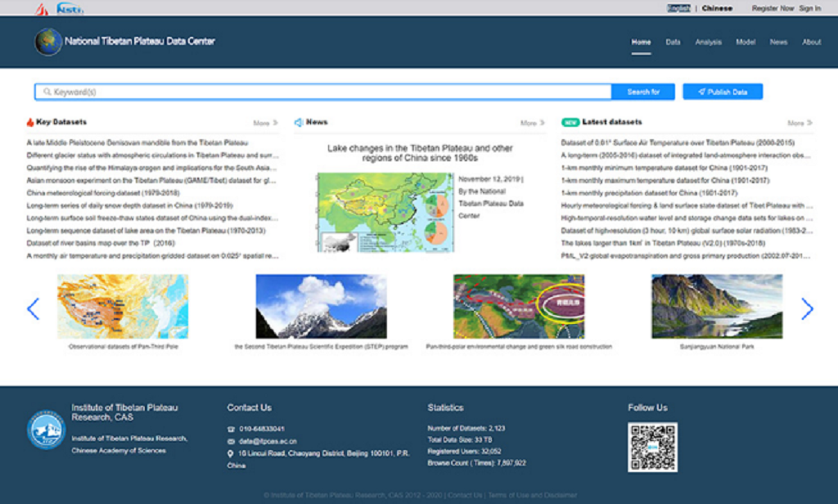Viewport: 838px width, 504px height.
Task: Click the red logo in the top-left corner
Action: pyautogui.click(x=42, y=9)
